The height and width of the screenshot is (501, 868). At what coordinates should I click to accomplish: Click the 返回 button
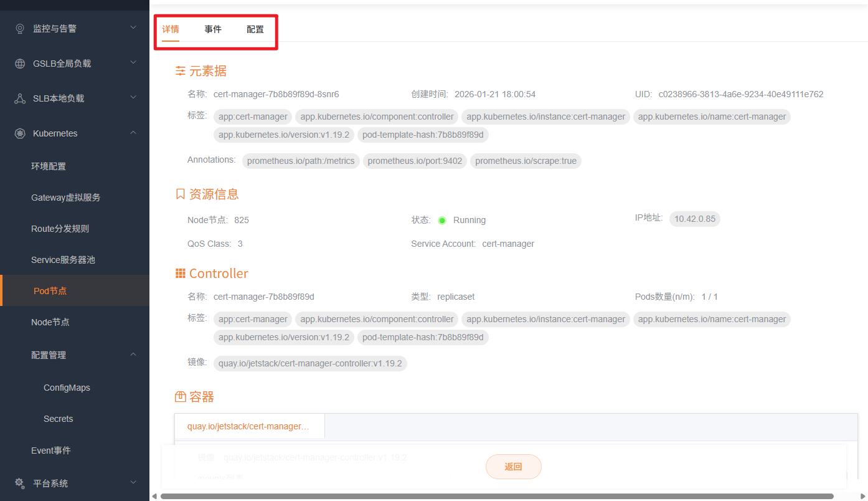[x=513, y=466]
